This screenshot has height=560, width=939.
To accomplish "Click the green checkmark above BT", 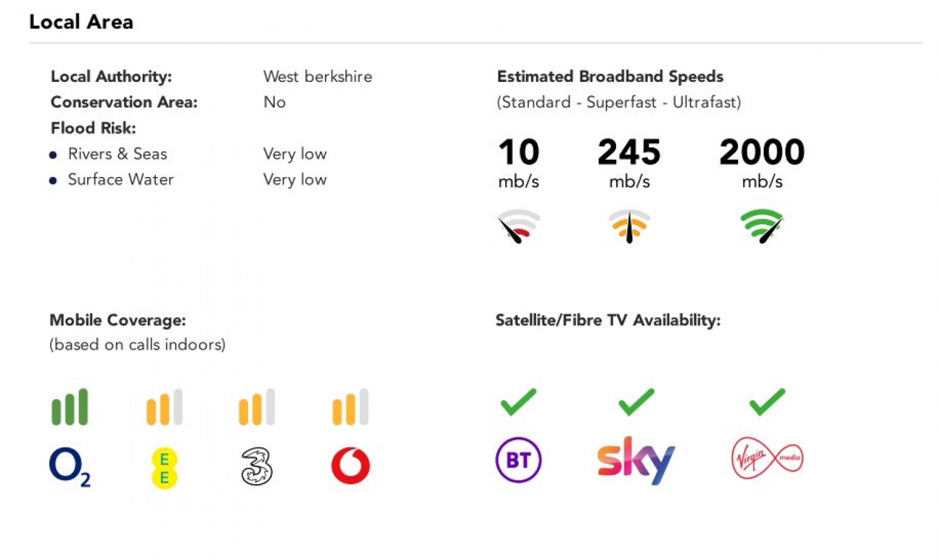I will point(518,402).
